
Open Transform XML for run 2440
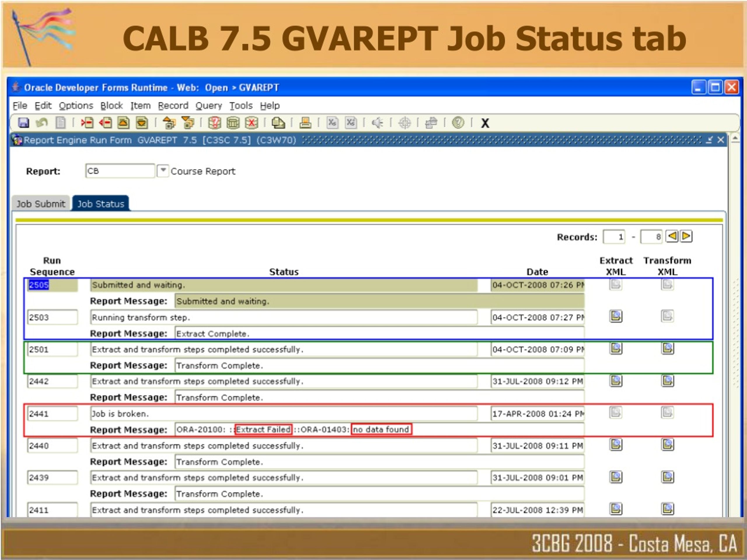667,444
